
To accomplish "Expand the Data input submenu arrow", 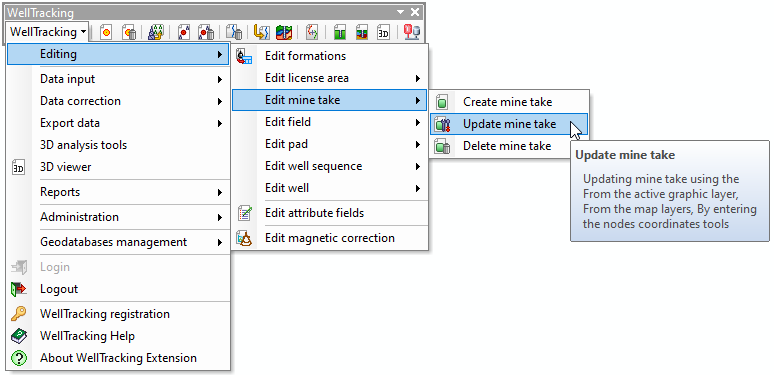I will [x=220, y=79].
